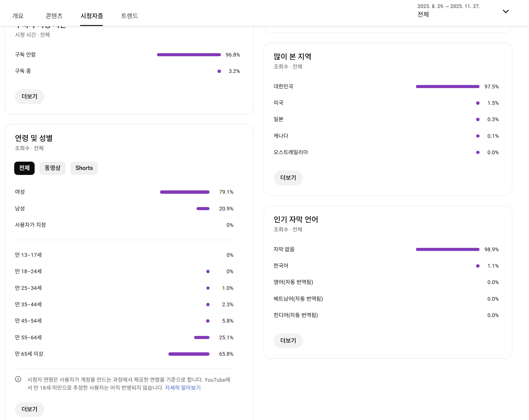The width and height of the screenshot is (529, 420).
Task: Click the 여성 percentage bar
Action: [x=184, y=192]
